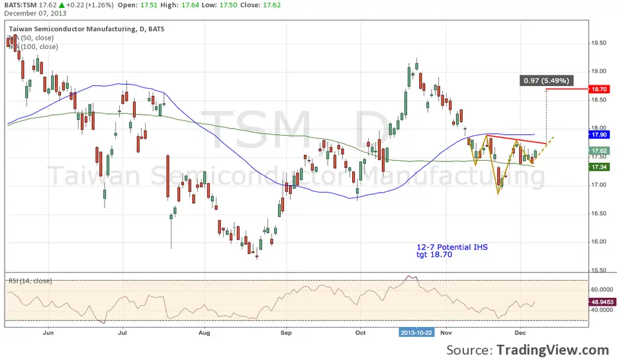Click the Open: 17.51 value
Image resolution: width=617 pixels, height=364 pixels.
point(137,5)
